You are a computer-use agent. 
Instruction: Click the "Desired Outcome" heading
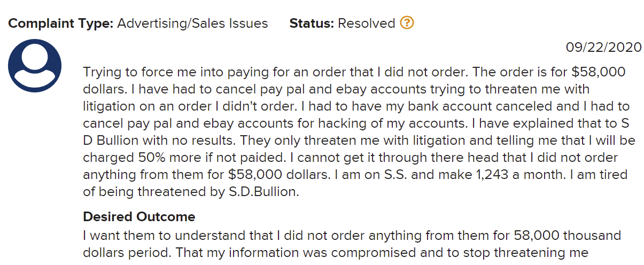click(139, 217)
